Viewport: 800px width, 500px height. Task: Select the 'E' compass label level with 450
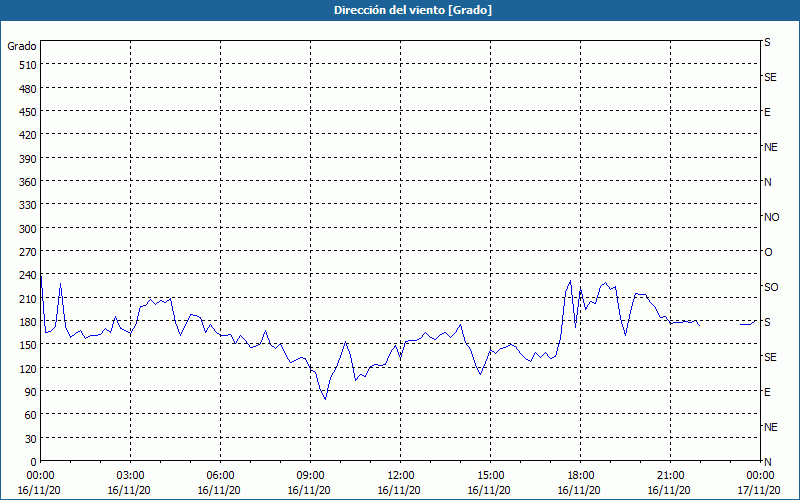[767, 112]
